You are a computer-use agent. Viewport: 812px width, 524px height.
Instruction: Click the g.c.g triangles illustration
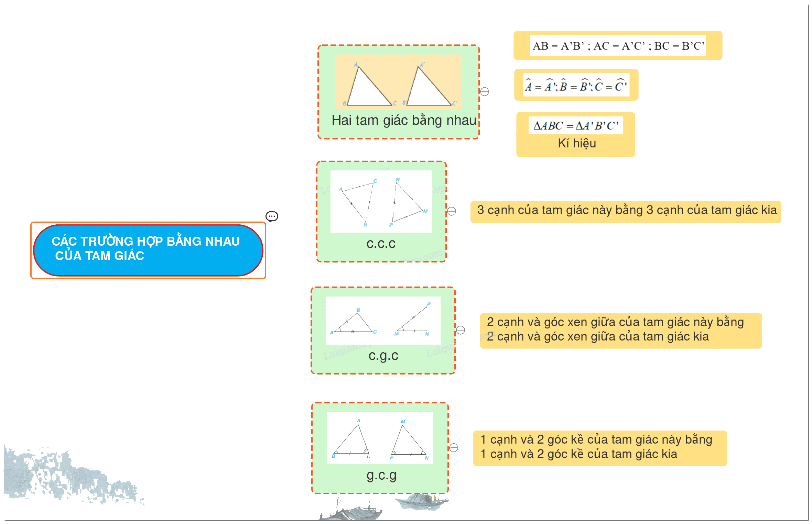pos(380,438)
